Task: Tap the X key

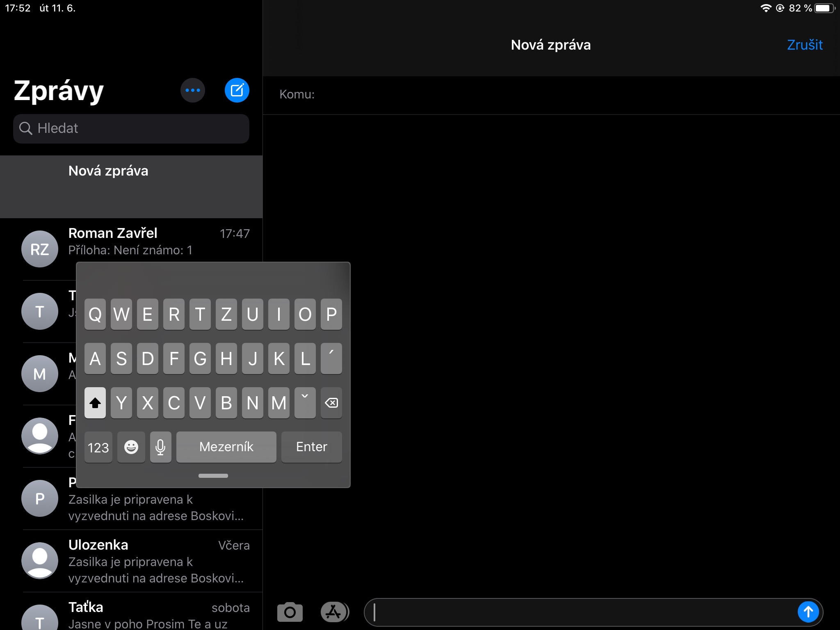Action: tap(148, 403)
